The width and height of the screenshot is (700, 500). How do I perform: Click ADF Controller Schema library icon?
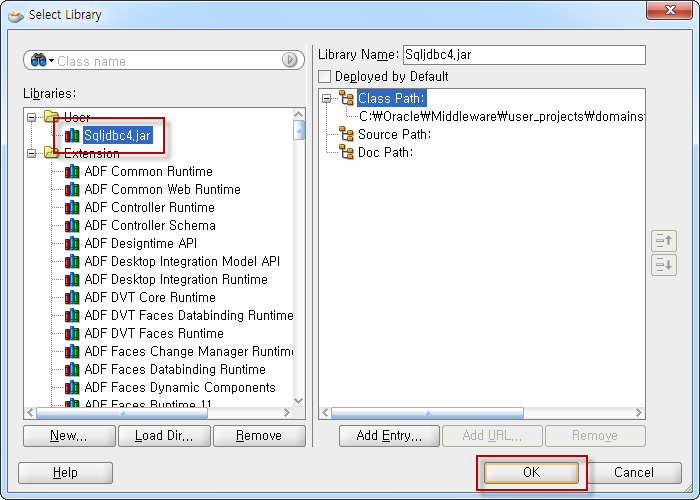(72, 225)
